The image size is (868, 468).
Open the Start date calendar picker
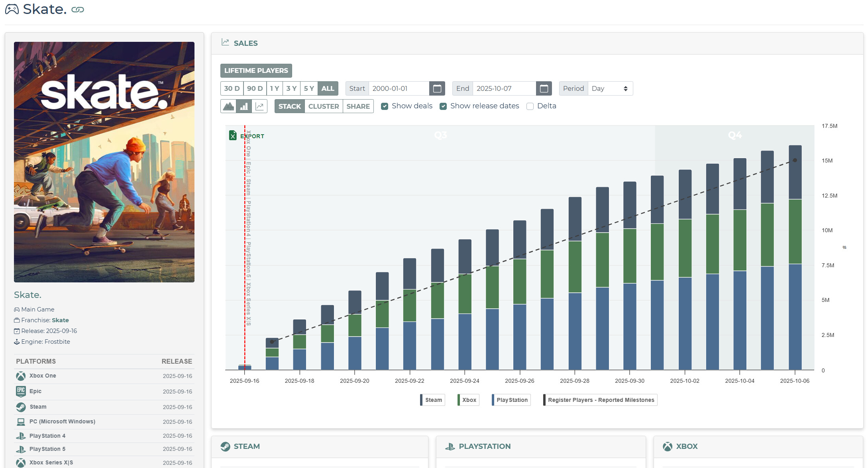pyautogui.click(x=437, y=88)
